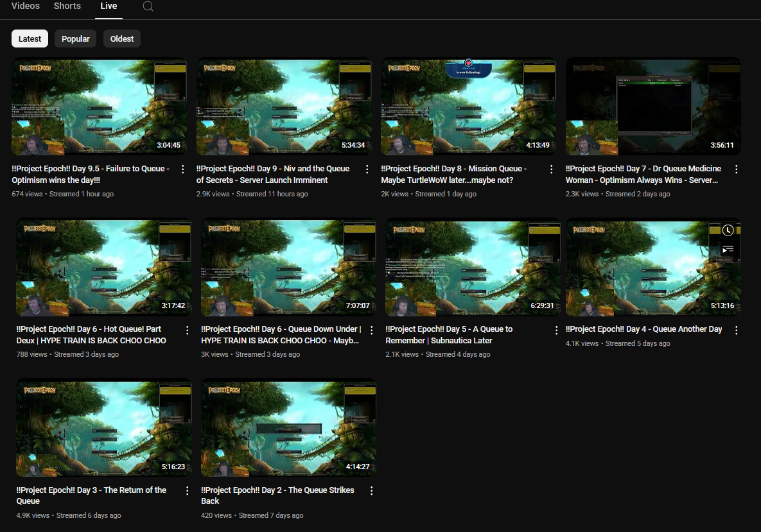Click '4.1K views · Streamed 5 days ago' text
Image resolution: width=761 pixels, height=532 pixels.
coord(618,343)
